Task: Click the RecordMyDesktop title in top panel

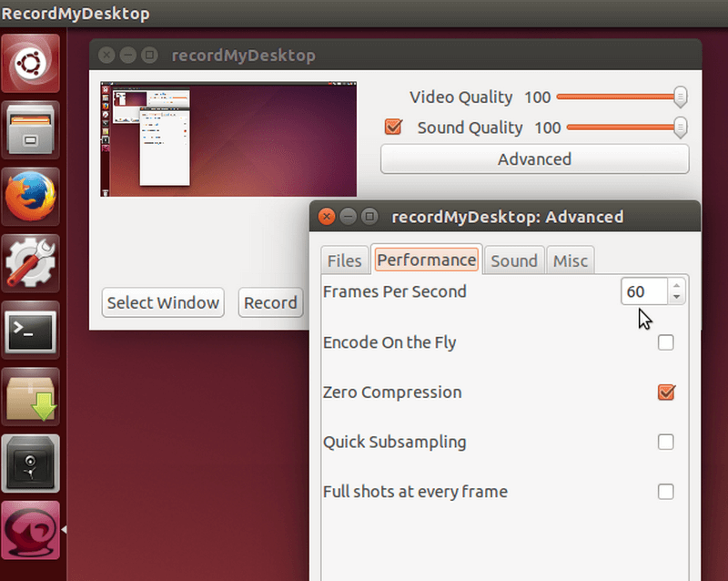Action: pyautogui.click(x=76, y=14)
